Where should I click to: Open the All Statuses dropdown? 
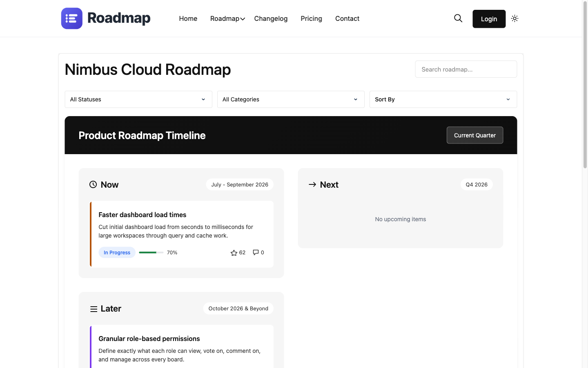[x=138, y=99]
